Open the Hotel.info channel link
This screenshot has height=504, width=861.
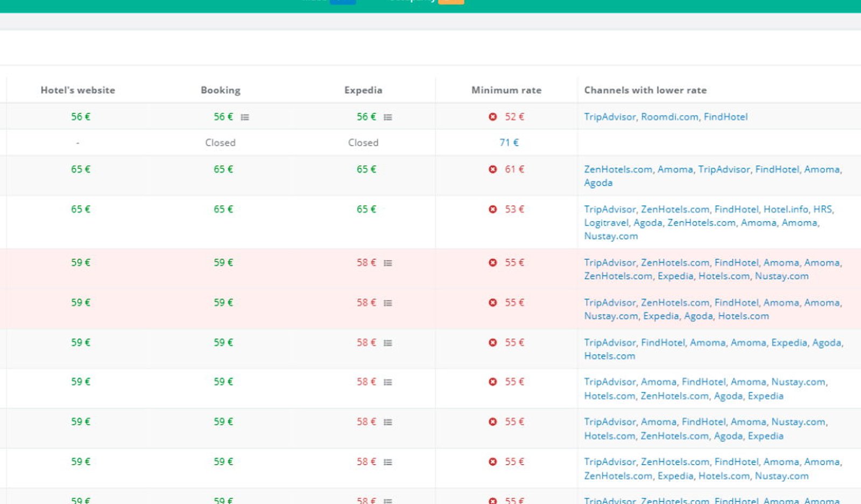pos(786,209)
